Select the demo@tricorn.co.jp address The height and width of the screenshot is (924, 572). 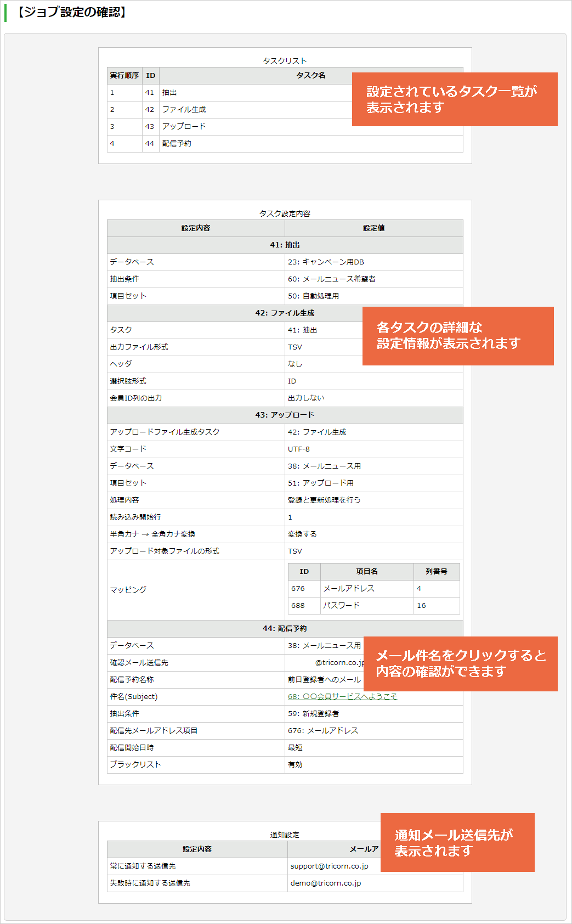(326, 883)
